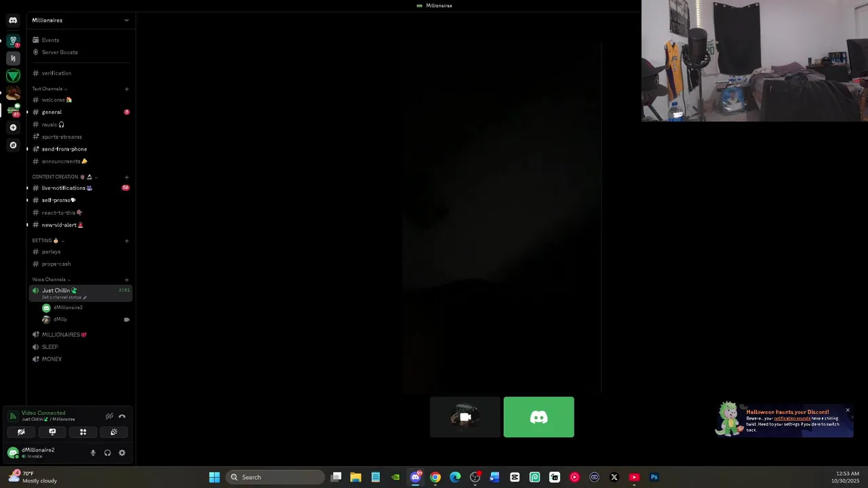Open Discover servers compass icon
The image size is (868, 488).
pos(13,145)
